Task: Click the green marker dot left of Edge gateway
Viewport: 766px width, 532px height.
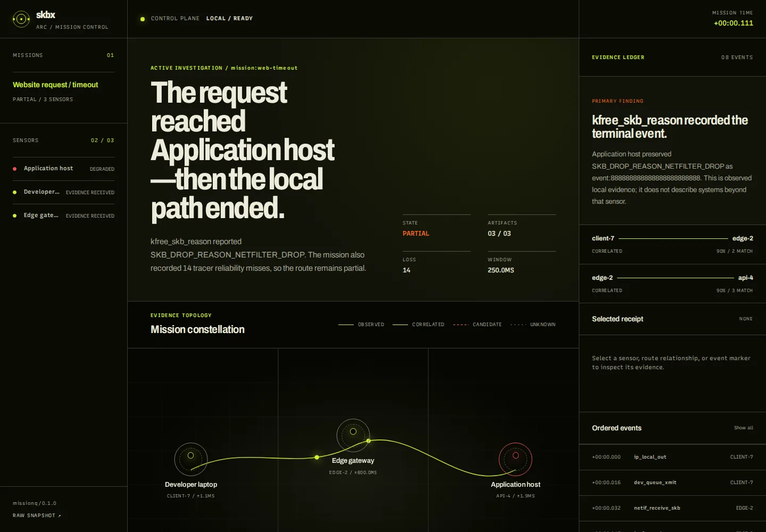Action: point(317,457)
